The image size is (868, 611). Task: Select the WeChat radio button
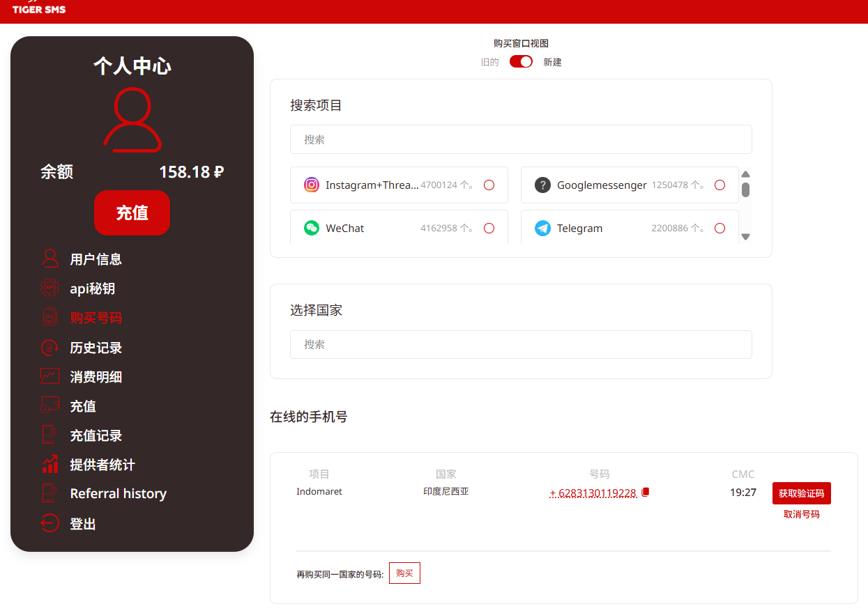[x=489, y=228]
